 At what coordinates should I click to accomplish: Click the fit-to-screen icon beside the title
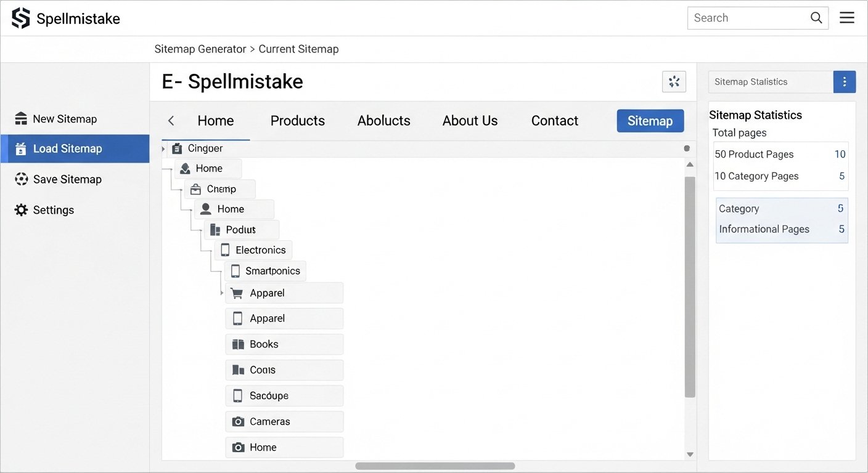point(674,81)
